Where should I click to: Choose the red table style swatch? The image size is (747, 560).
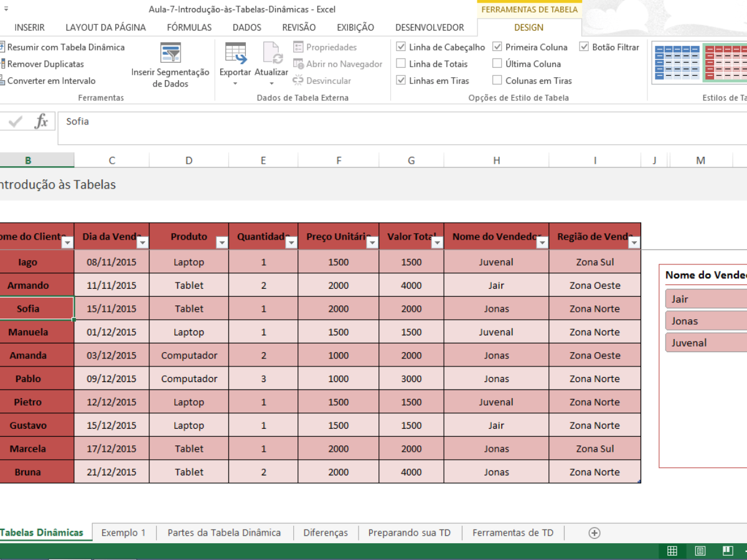[x=724, y=63]
